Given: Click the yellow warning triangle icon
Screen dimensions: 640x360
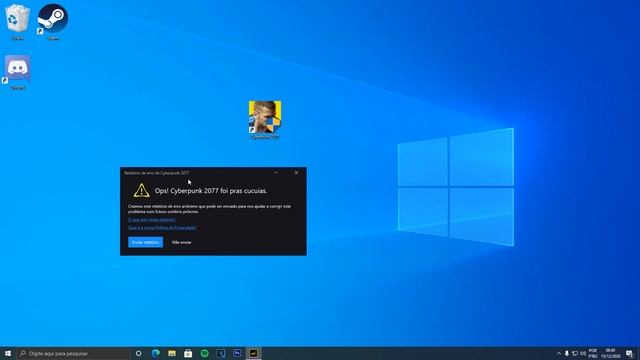Looking at the screenshot, I should [x=141, y=190].
